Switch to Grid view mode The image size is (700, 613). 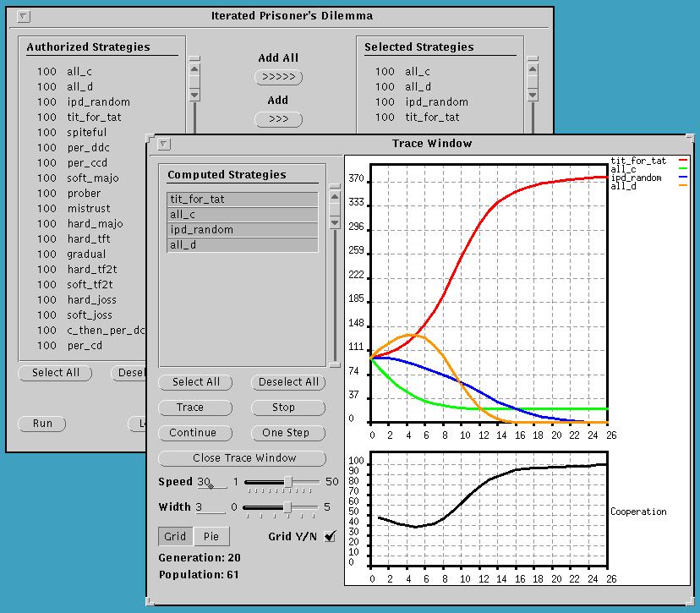point(176,536)
